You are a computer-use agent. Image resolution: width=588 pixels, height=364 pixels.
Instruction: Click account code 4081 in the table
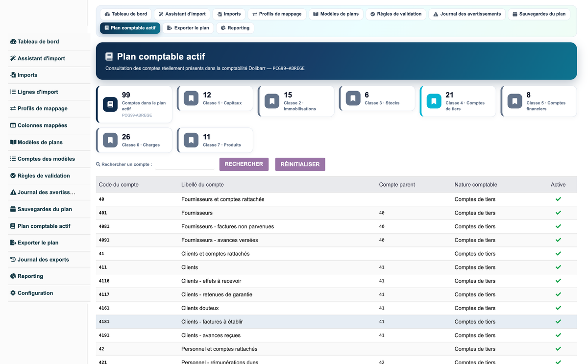tap(104, 227)
